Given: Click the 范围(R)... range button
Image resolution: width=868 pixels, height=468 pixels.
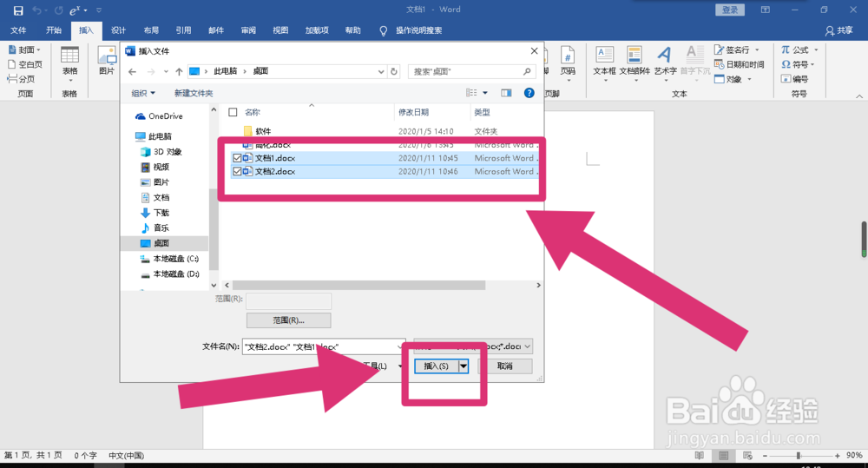Looking at the screenshot, I should 288,320.
